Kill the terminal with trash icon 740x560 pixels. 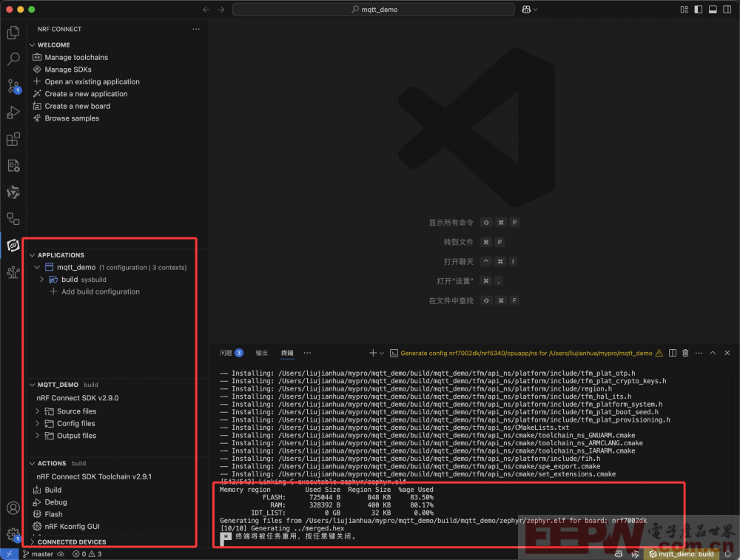click(x=685, y=353)
